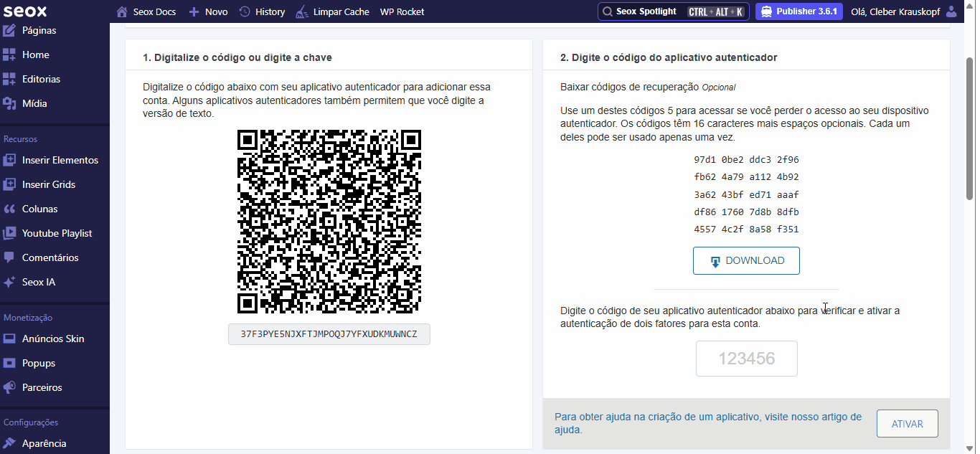Click the authenticator code input field
The height and width of the screenshot is (454, 980).
746,359
